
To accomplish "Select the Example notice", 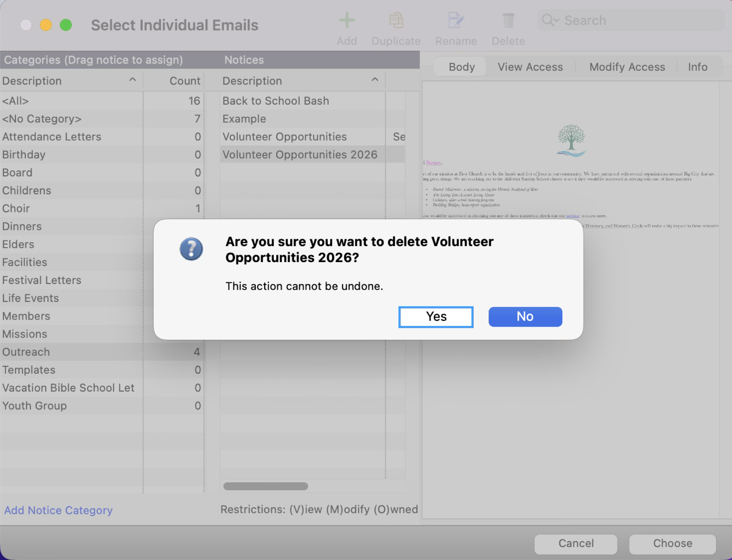I will click(x=312, y=119).
